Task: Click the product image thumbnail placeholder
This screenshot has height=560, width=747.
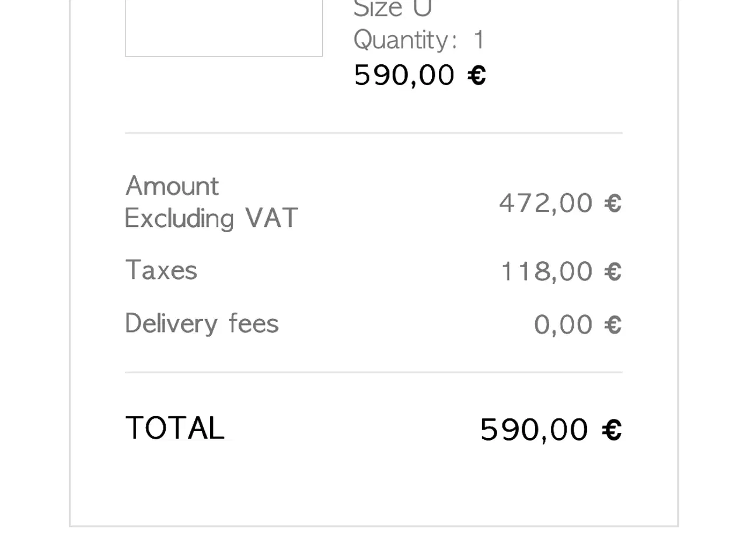Action: 224,28
